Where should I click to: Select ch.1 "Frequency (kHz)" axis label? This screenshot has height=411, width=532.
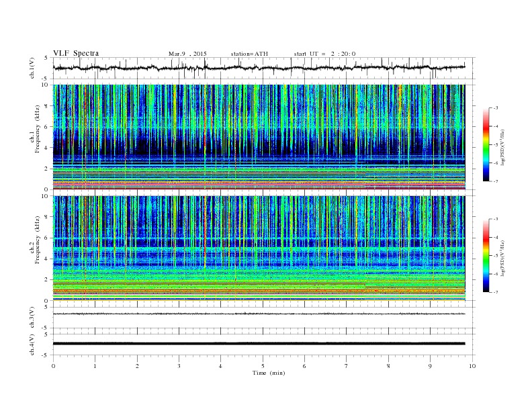point(38,129)
